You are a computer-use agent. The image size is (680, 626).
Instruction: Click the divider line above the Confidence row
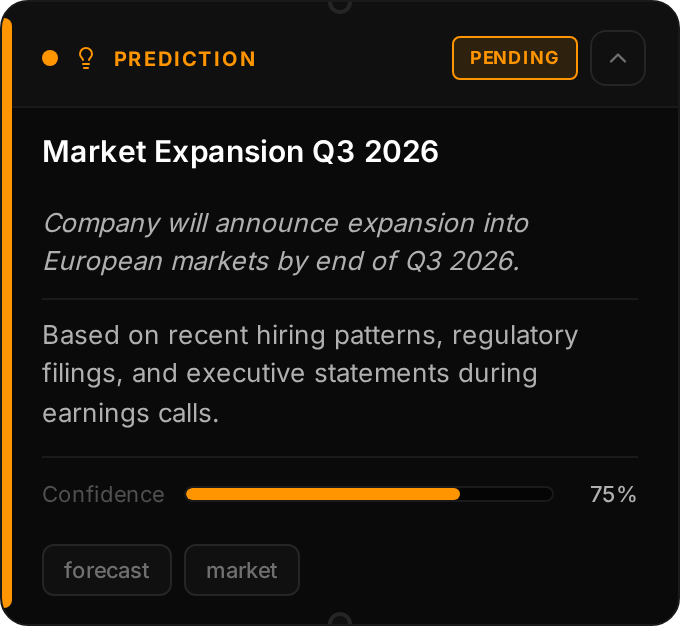340,457
